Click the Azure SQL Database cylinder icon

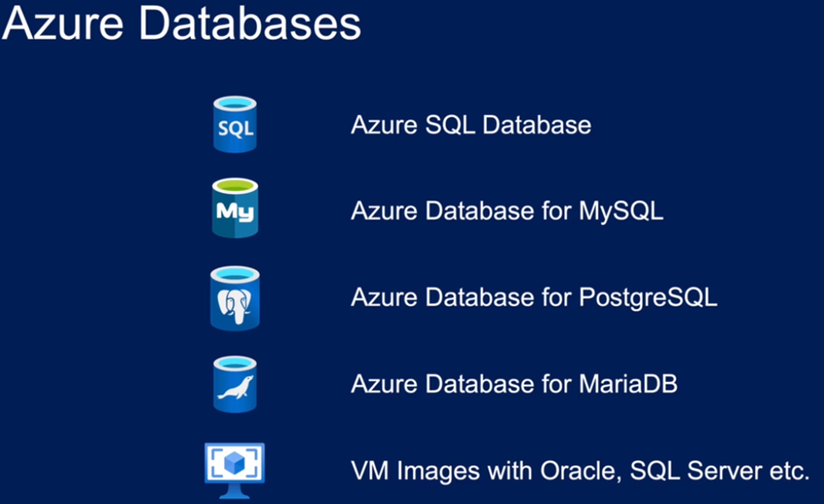235,125
